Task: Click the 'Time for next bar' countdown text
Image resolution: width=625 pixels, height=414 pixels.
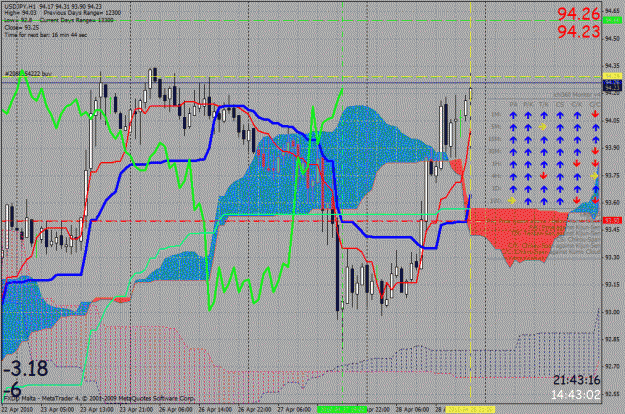Action: [x=45, y=35]
